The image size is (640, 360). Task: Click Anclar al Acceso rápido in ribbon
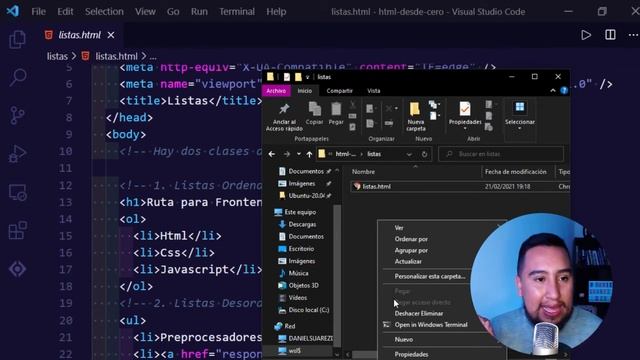point(284,117)
